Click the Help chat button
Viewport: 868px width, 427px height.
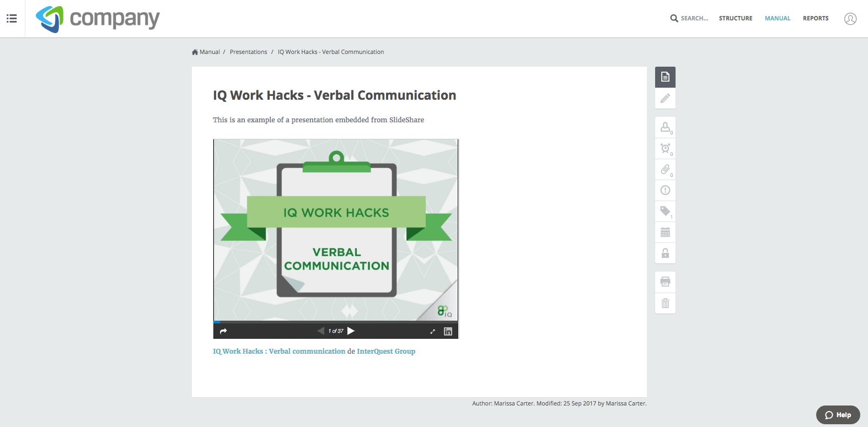838,415
